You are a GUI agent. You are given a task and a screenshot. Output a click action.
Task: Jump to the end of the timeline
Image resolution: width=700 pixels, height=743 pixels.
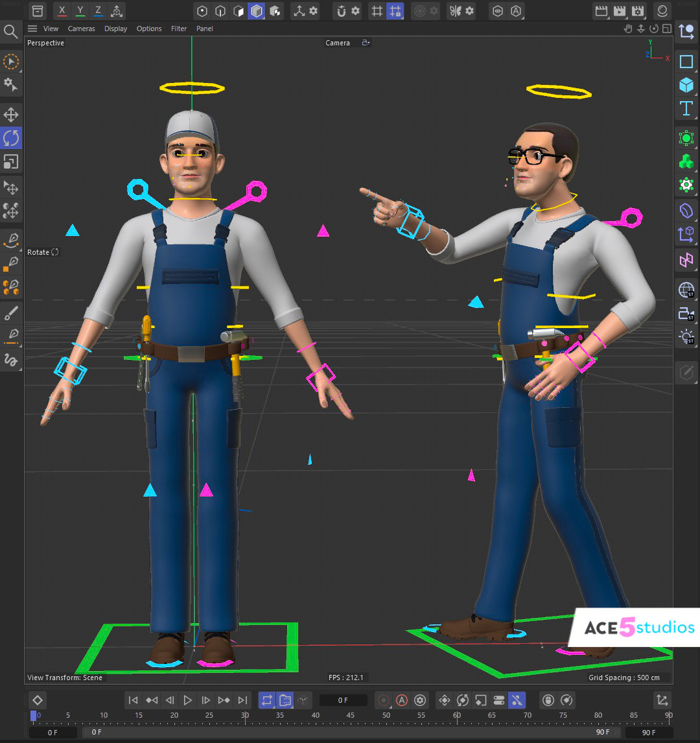[242, 700]
